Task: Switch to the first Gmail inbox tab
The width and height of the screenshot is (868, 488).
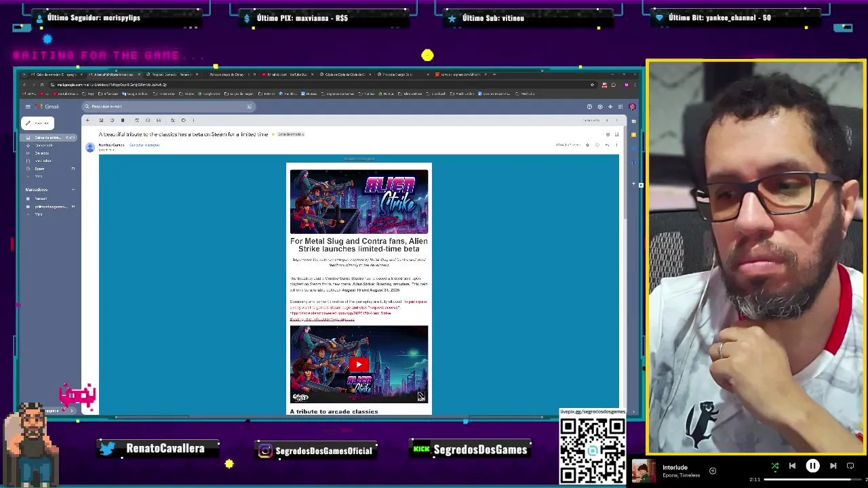Action: 56,75
